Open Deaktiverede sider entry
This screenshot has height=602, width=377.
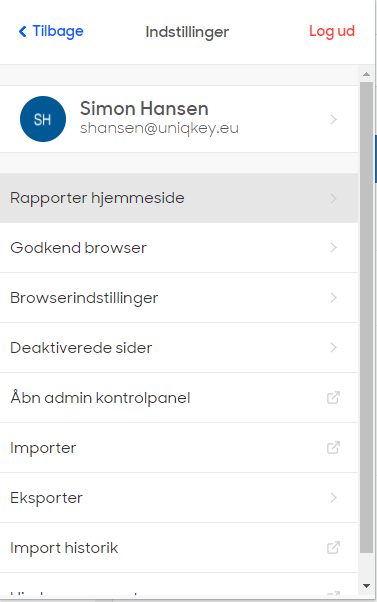click(x=179, y=347)
